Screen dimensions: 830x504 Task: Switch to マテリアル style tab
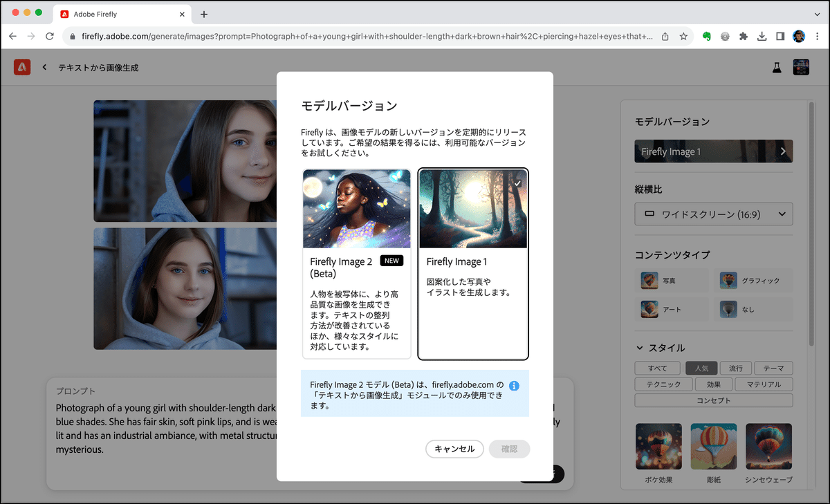point(764,384)
